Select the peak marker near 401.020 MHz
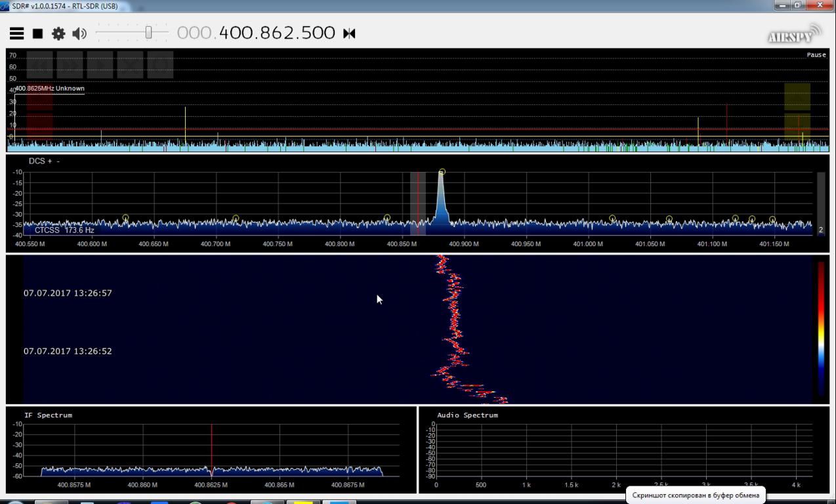Image resolution: width=836 pixels, height=504 pixels. [612, 219]
